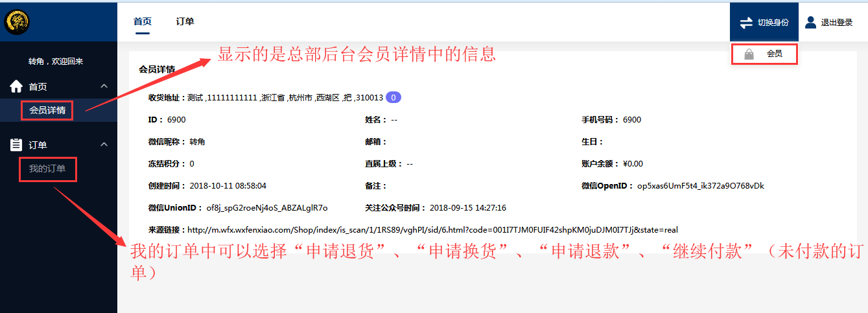
Task: Switch to the 订单 top tab
Action: tap(185, 21)
